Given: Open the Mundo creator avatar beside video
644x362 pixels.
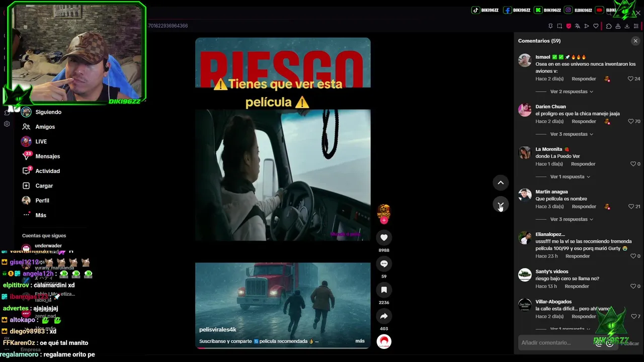Looking at the screenshot, I should (x=384, y=211).
